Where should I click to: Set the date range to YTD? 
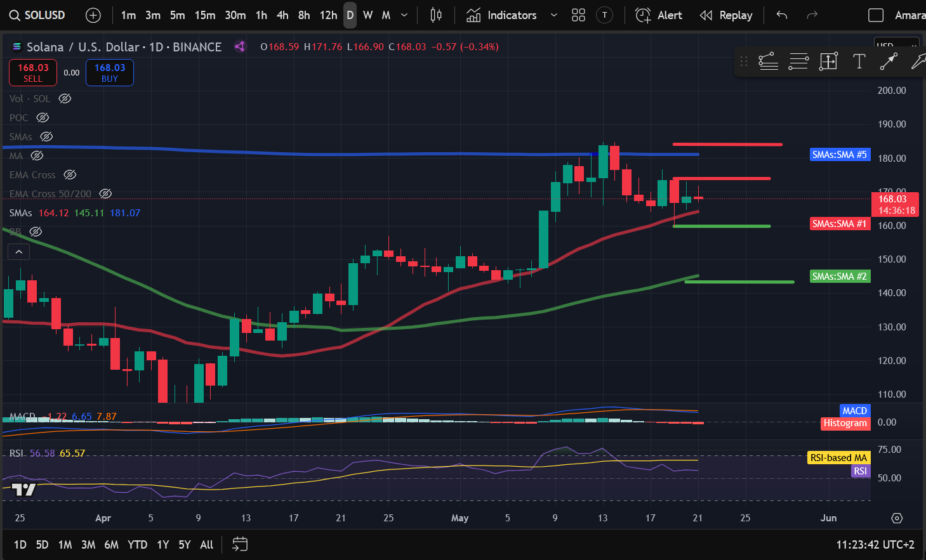[138, 545]
